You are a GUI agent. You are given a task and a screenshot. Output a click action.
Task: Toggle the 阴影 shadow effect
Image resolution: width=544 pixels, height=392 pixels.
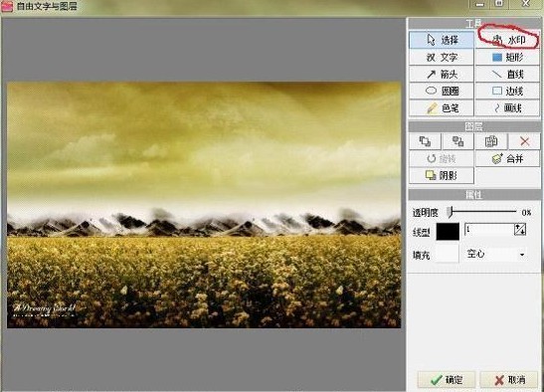coord(442,176)
